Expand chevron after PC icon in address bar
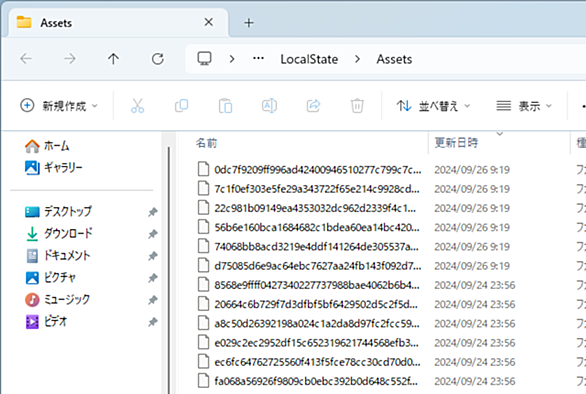 click(x=232, y=59)
